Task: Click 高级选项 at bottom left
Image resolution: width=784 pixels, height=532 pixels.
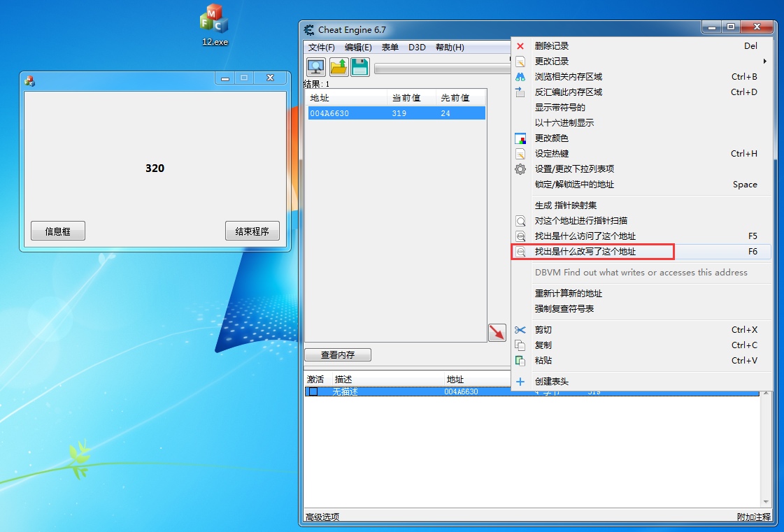Action: coord(322,517)
